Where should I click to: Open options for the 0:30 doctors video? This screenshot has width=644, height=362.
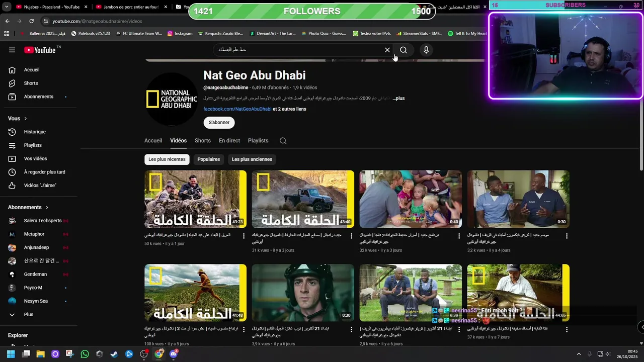point(567,236)
